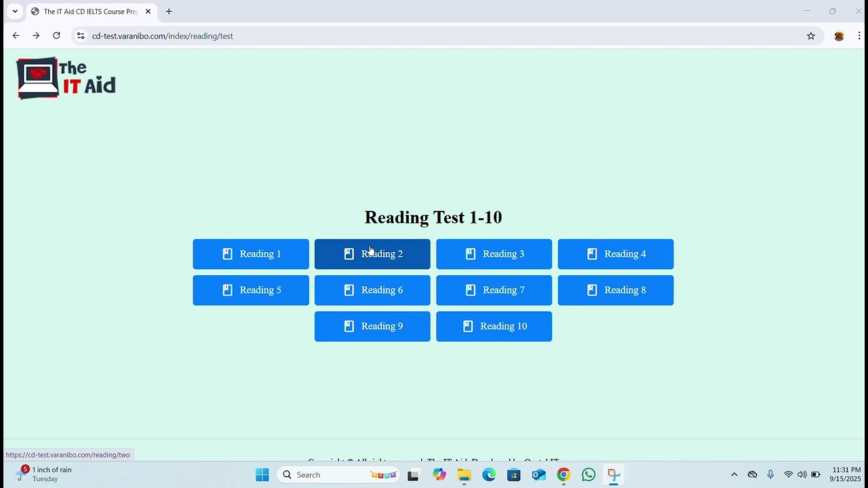Open the Reading 8 test

pyautogui.click(x=616, y=290)
